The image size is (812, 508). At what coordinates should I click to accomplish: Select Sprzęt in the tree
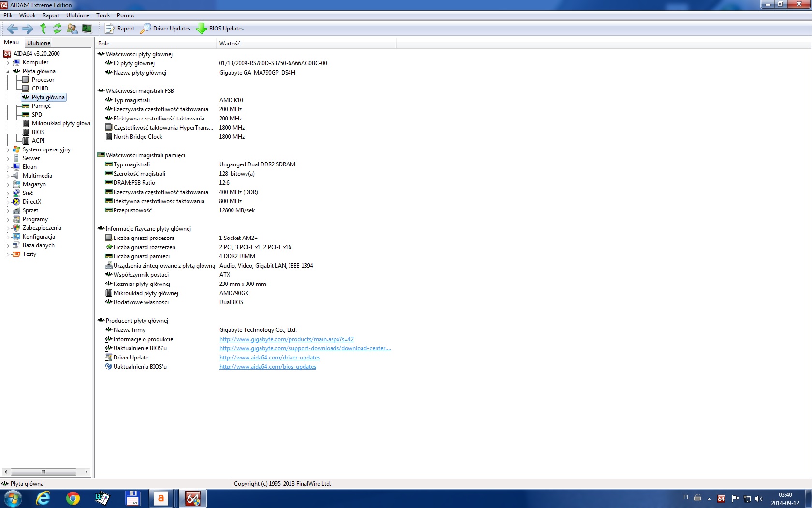[30, 210]
